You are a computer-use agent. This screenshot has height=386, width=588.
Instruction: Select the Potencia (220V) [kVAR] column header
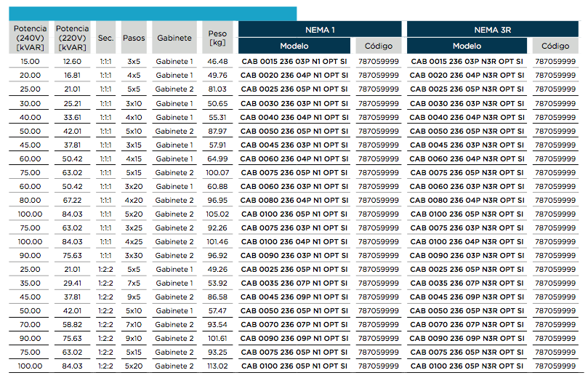(x=72, y=38)
